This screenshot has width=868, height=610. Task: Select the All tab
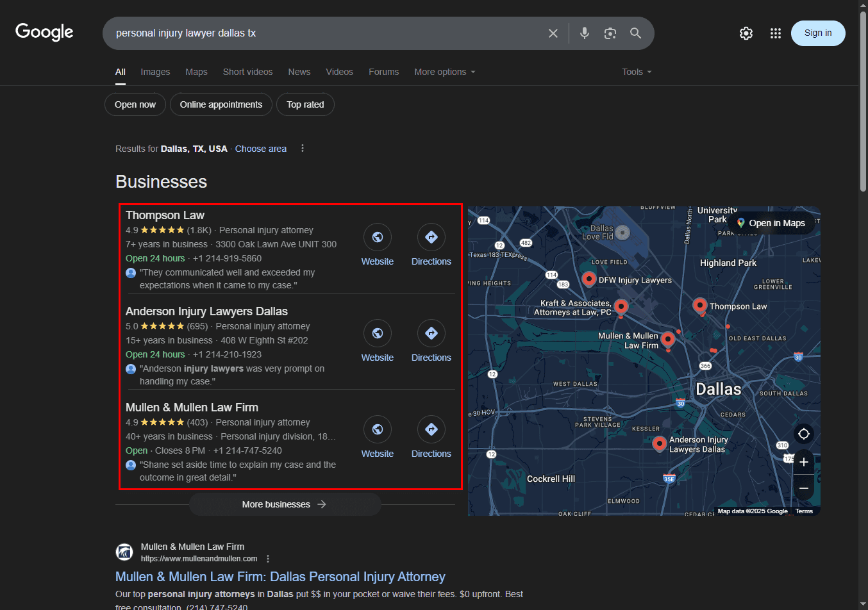point(121,72)
